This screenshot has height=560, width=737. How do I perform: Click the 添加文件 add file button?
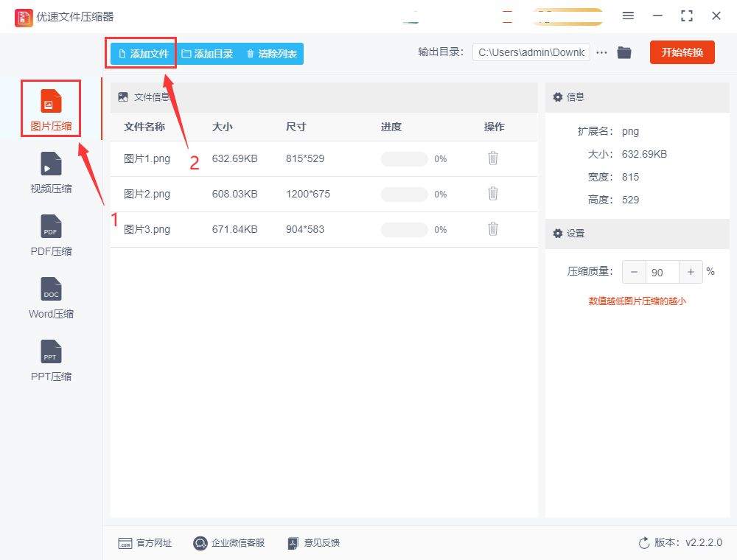(143, 54)
